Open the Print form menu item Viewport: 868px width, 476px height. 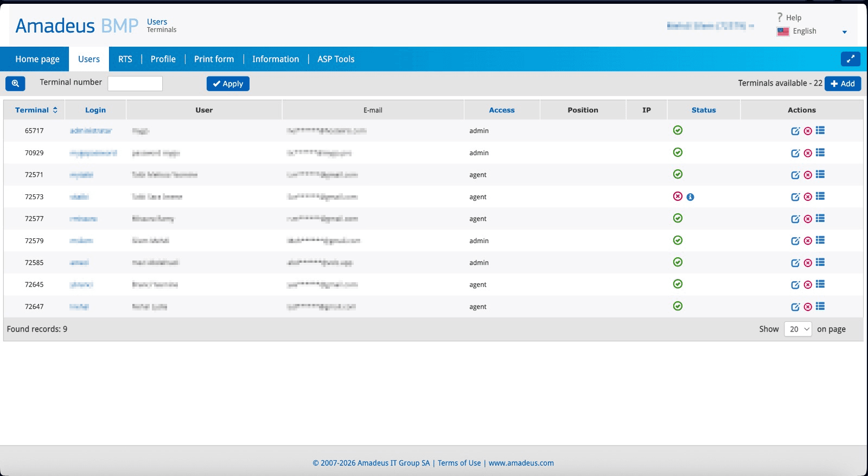coord(214,59)
